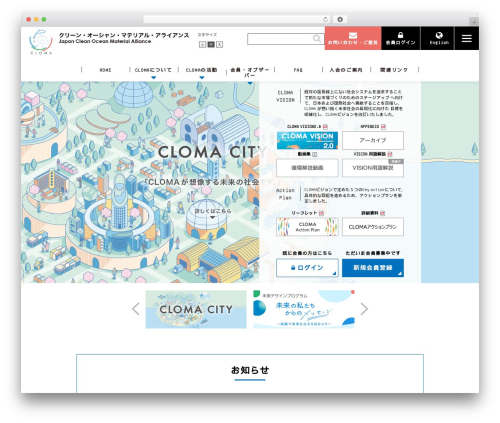Screen dimensions: 500x423
Task: Go to next carousel slide arrow
Action: click(364, 309)
